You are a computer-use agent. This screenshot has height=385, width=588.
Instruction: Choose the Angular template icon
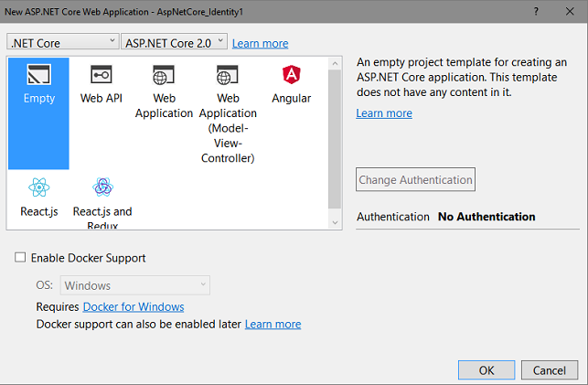click(292, 74)
